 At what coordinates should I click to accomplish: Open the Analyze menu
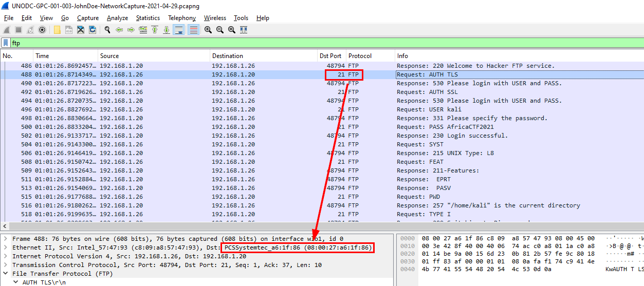coord(117,18)
